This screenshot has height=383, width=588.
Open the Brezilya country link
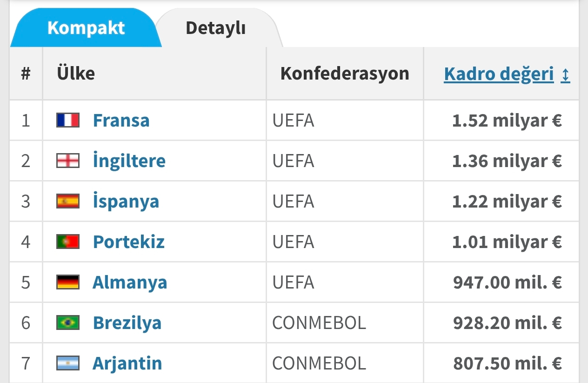127,323
